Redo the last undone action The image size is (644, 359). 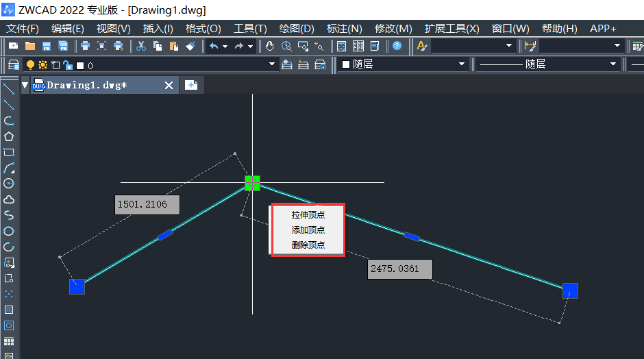pos(238,46)
